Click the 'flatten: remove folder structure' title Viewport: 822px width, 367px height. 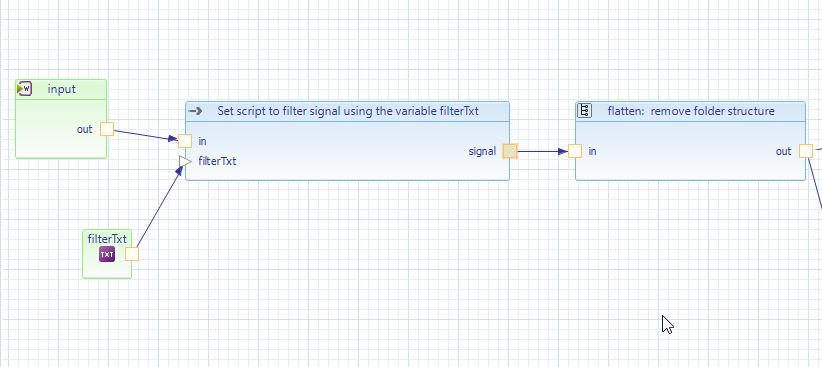(x=691, y=111)
